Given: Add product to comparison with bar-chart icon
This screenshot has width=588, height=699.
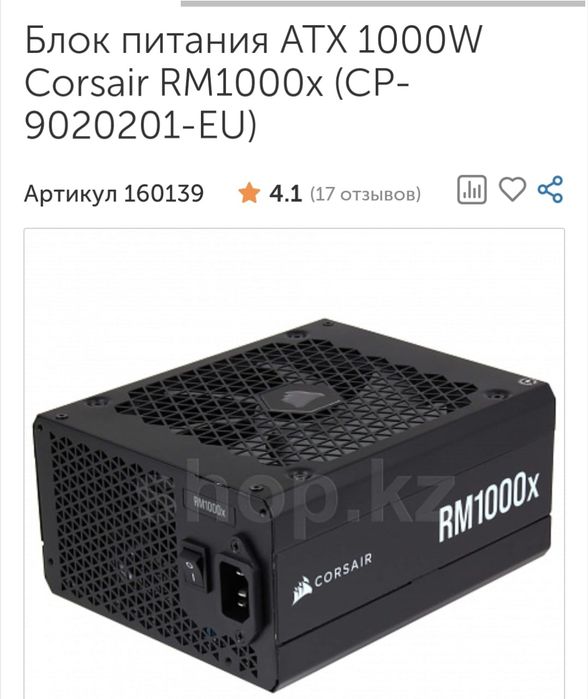Looking at the screenshot, I should pyautogui.click(x=472, y=190).
